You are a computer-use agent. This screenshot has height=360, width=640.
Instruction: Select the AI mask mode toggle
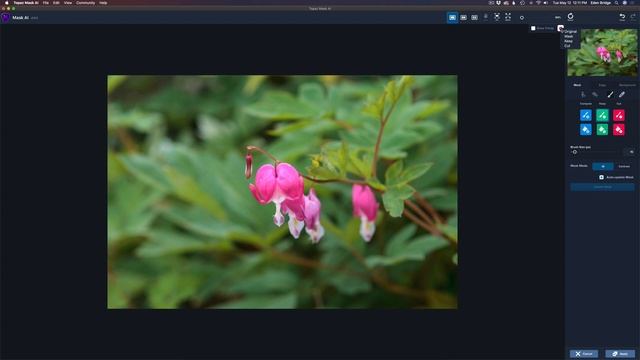click(602, 166)
